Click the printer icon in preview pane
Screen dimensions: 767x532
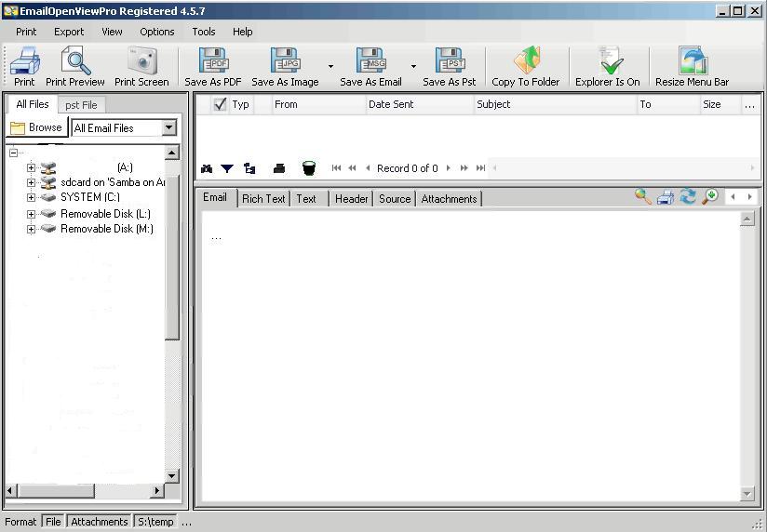pos(666,197)
